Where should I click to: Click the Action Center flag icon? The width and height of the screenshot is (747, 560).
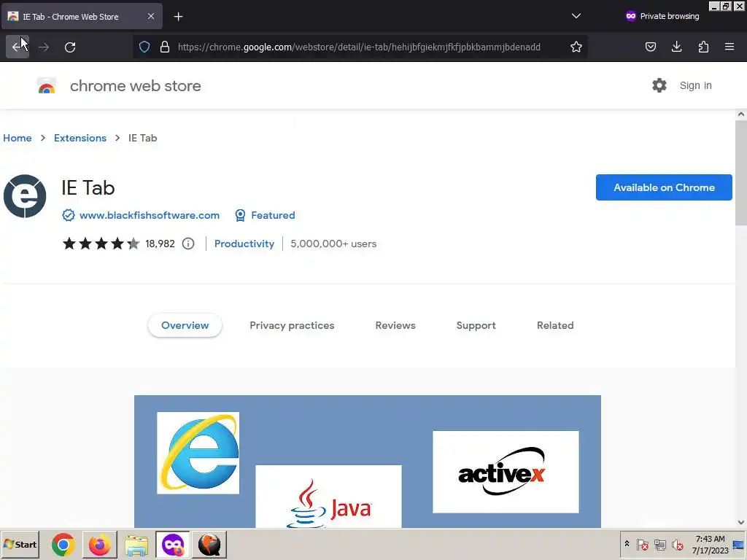pos(642,544)
